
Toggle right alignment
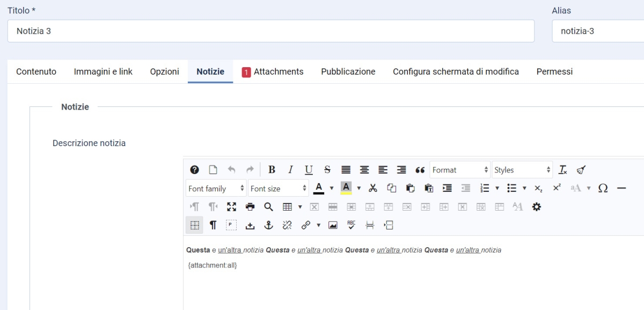(x=401, y=170)
